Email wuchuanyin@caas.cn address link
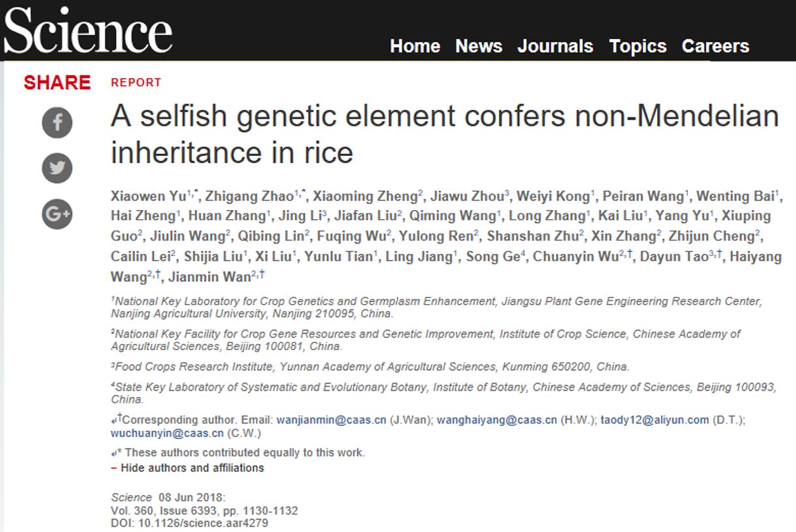This screenshot has width=796, height=532. pos(167,433)
